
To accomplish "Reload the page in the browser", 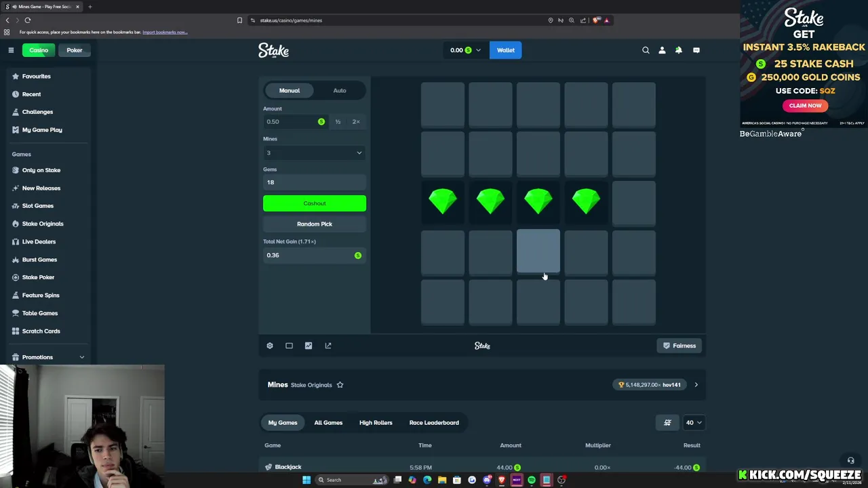I will click(x=28, y=20).
